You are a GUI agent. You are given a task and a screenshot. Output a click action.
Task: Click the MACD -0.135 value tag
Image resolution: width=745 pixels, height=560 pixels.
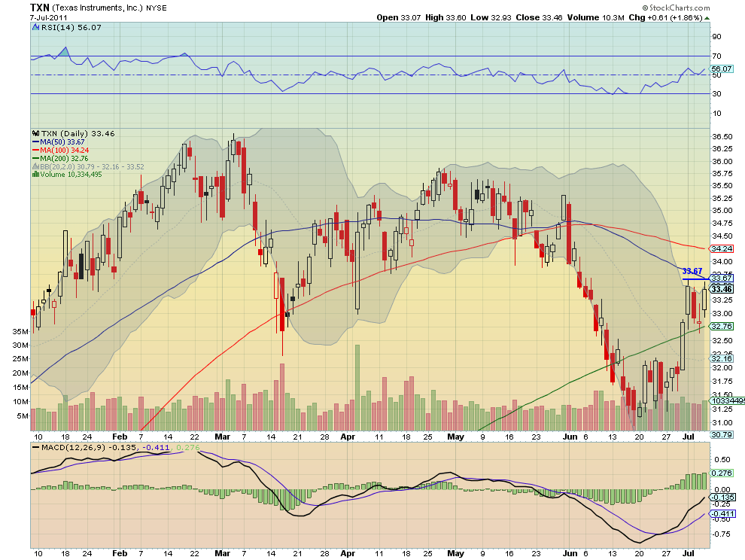coord(722,498)
